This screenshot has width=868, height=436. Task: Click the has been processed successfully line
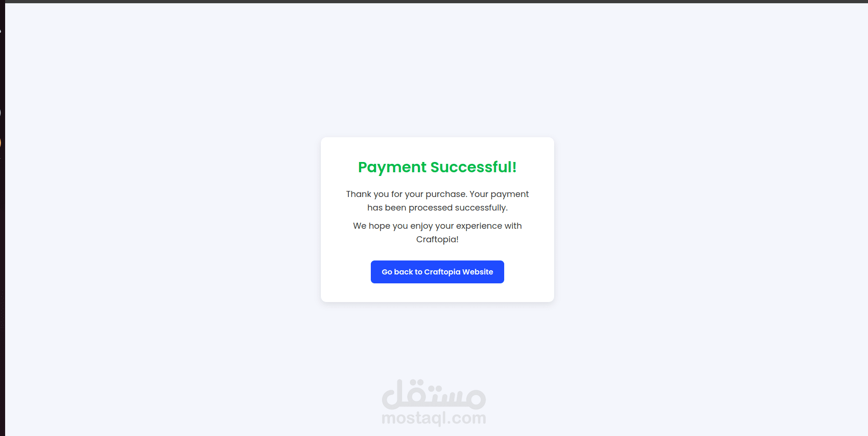coord(437,208)
